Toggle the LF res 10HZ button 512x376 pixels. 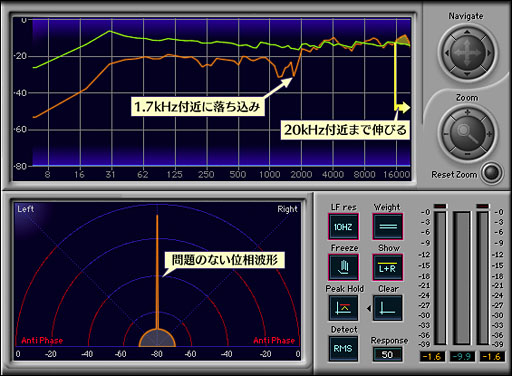(343, 227)
